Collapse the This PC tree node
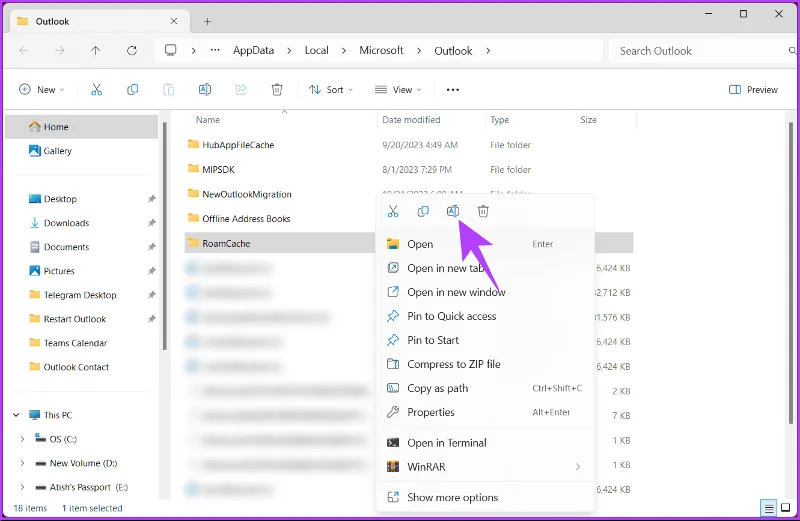 point(16,415)
